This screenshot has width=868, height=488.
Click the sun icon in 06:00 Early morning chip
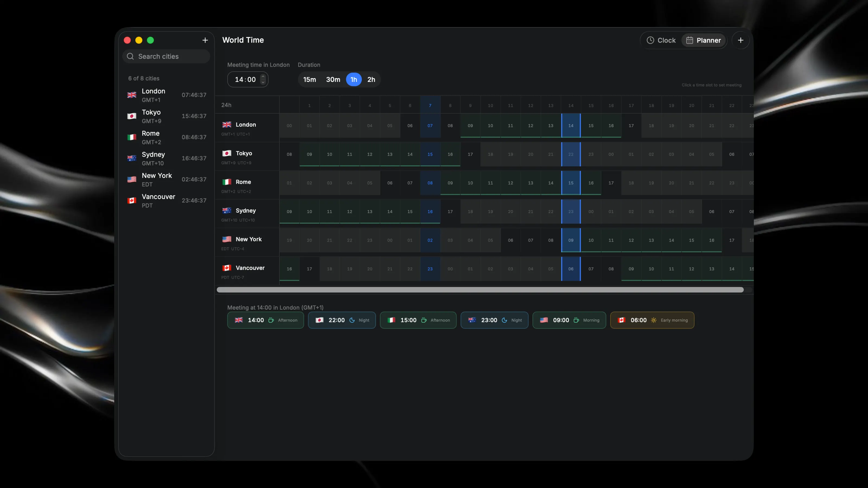click(x=654, y=320)
